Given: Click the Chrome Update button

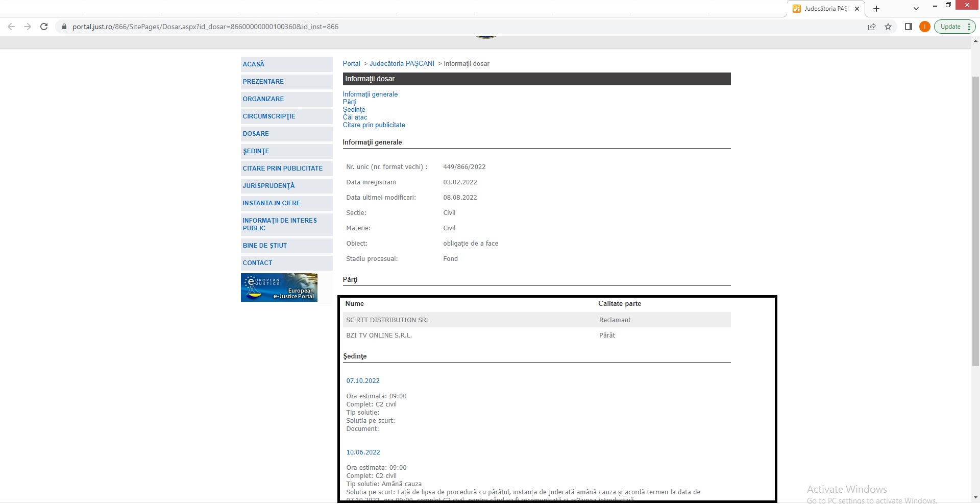Looking at the screenshot, I should coord(950,27).
